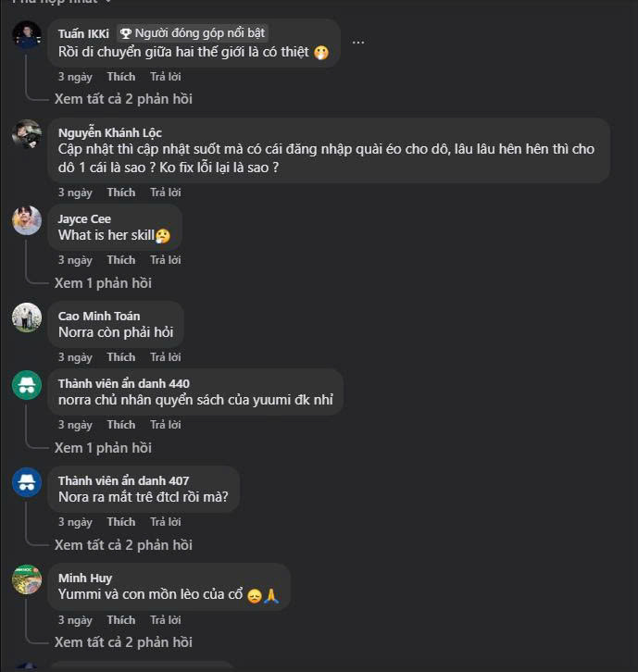Expand 2 replies under anonymous member 407
Viewport: 638px width, 672px height.
pyautogui.click(x=123, y=545)
